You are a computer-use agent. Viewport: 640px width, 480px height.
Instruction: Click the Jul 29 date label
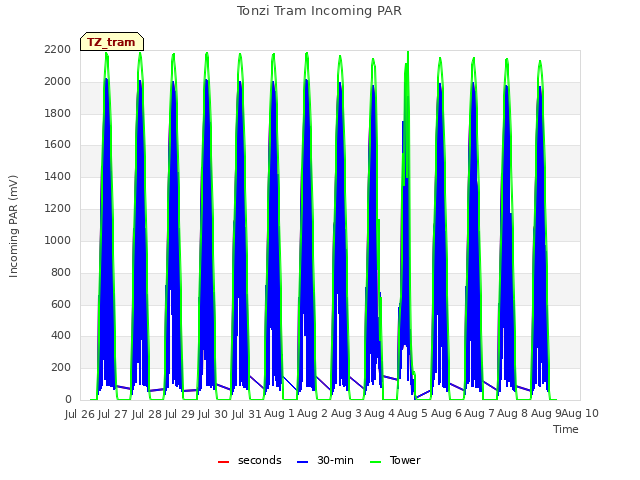[180, 414]
